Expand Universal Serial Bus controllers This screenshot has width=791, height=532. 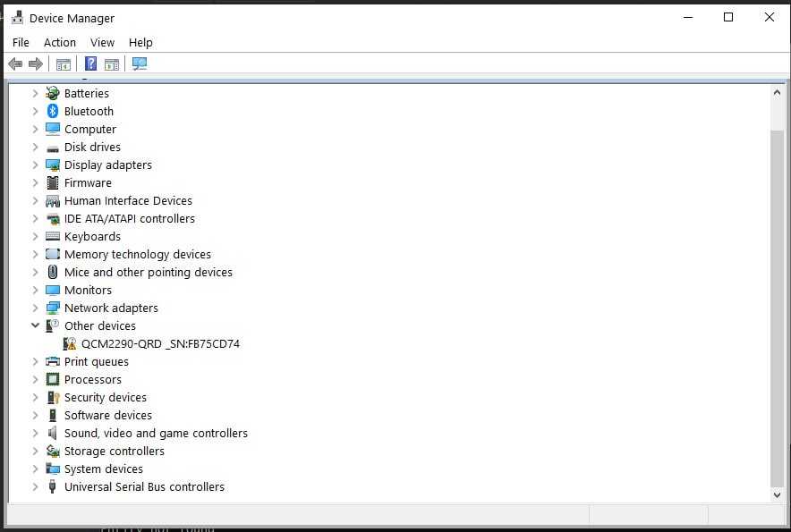35,486
